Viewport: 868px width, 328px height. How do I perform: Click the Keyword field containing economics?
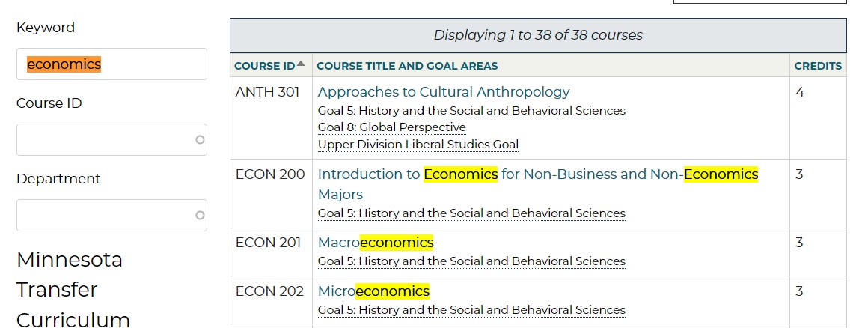(x=111, y=64)
